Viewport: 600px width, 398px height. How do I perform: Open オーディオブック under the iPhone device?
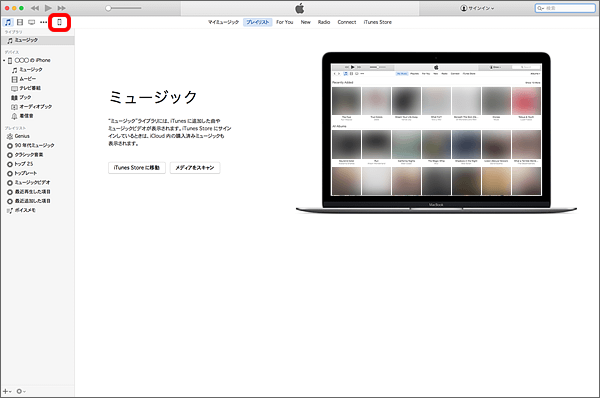(x=38, y=107)
